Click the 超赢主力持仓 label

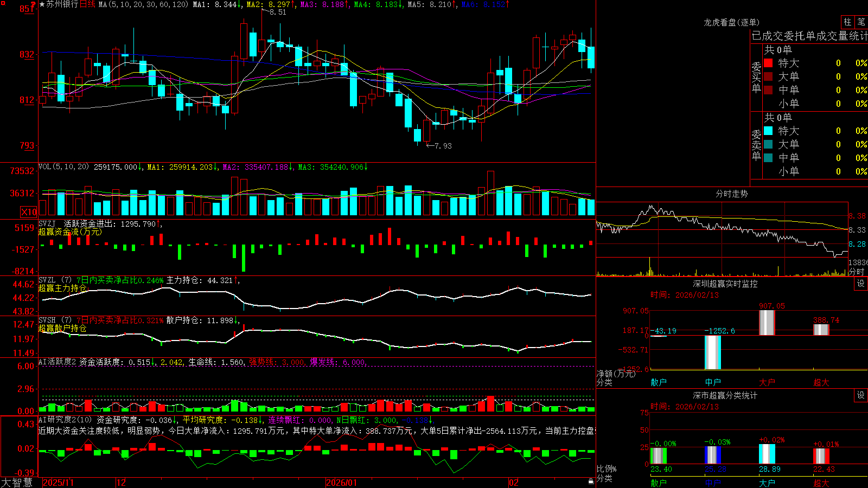point(62,288)
